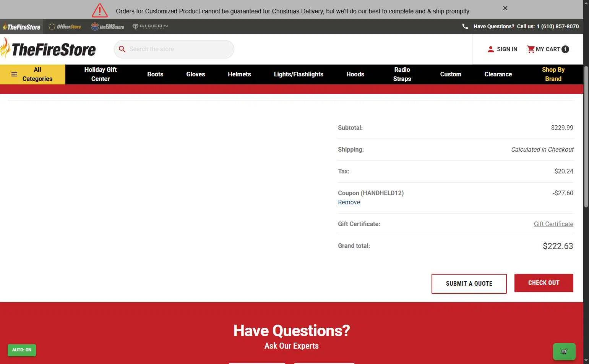Dismiss the Christmas delivery notice banner

pyautogui.click(x=505, y=8)
